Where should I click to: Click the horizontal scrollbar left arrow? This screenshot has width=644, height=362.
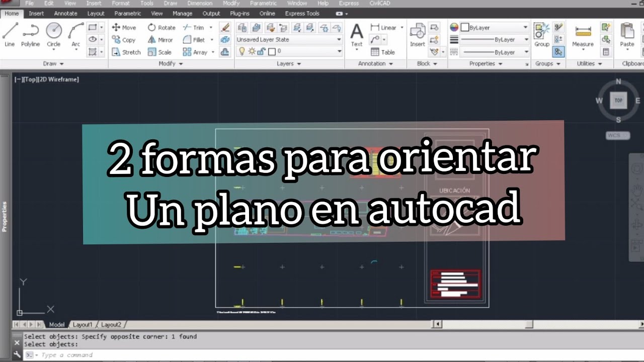pyautogui.click(x=438, y=325)
